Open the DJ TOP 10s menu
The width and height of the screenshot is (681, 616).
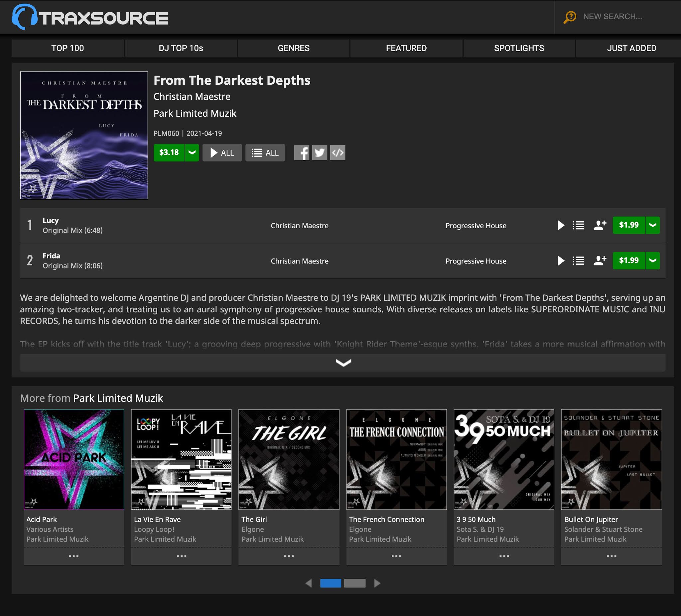click(181, 48)
